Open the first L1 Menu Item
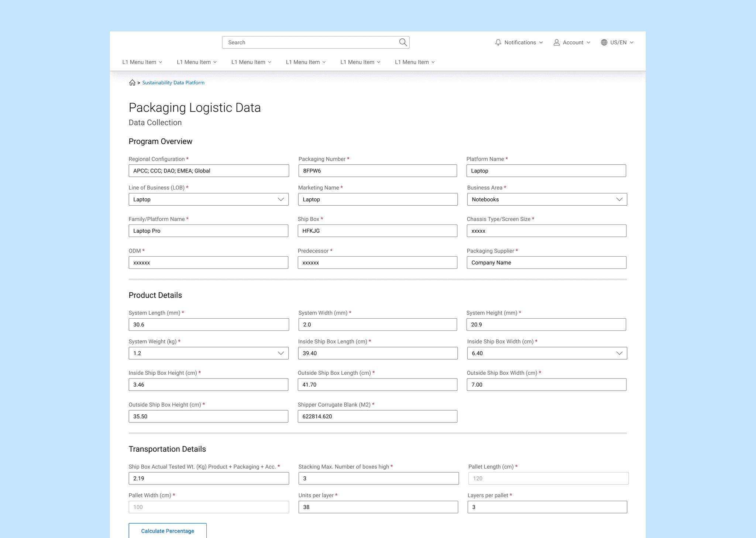The height and width of the screenshot is (538, 756). tap(142, 62)
